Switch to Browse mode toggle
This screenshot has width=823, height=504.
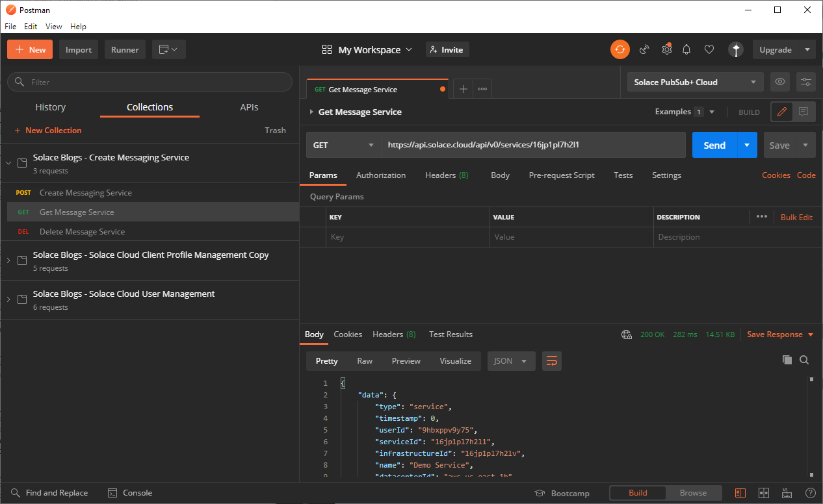(x=693, y=493)
